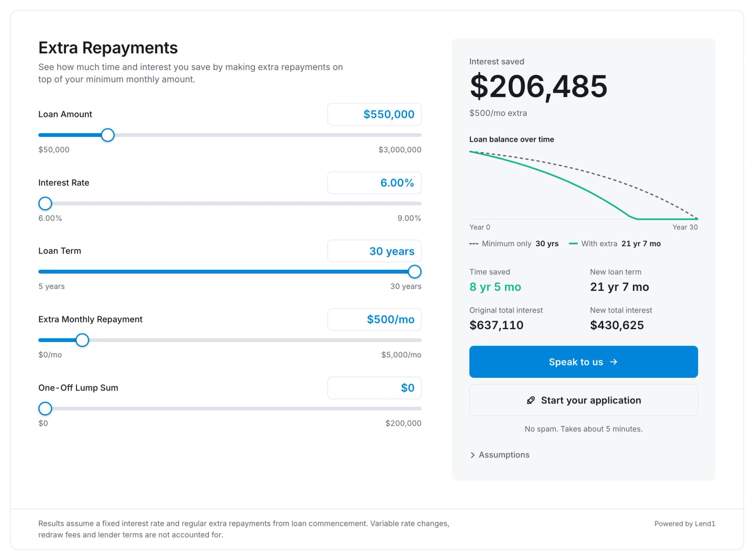
Task: Click the With extra legend entry
Action: [x=615, y=243]
